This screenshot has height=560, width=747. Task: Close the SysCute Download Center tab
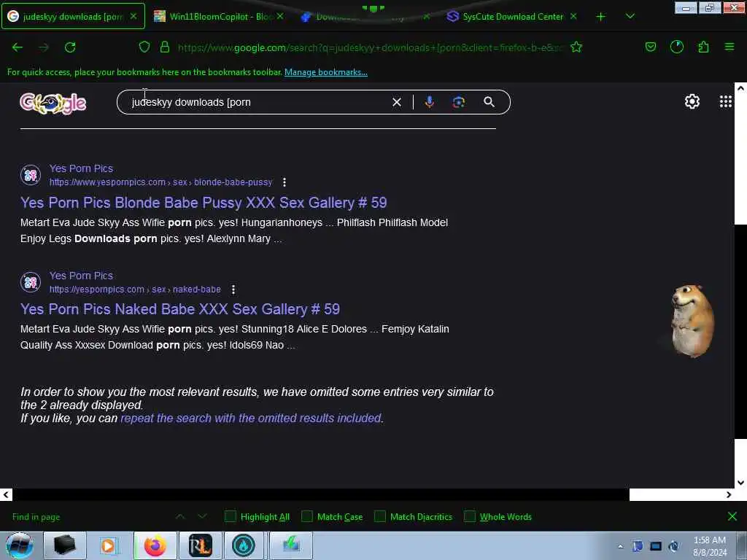573,16
